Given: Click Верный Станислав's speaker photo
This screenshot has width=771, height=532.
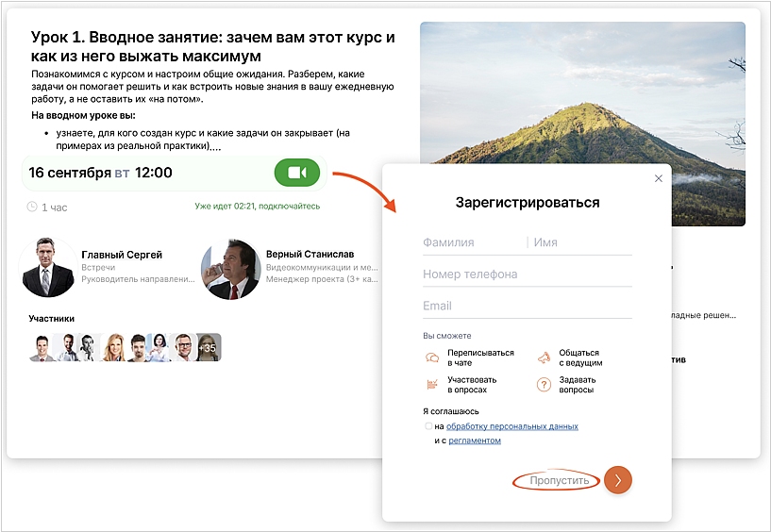Looking at the screenshot, I should (x=230, y=269).
